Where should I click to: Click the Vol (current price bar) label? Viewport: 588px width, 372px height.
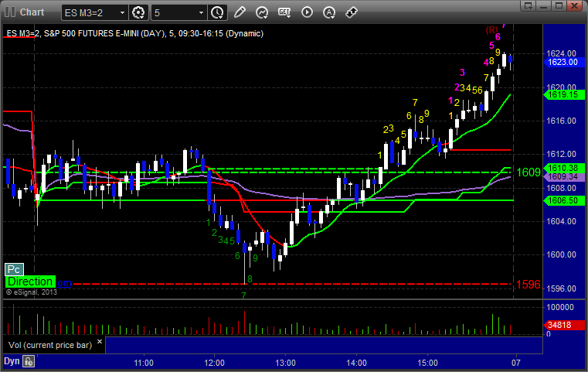pos(50,345)
